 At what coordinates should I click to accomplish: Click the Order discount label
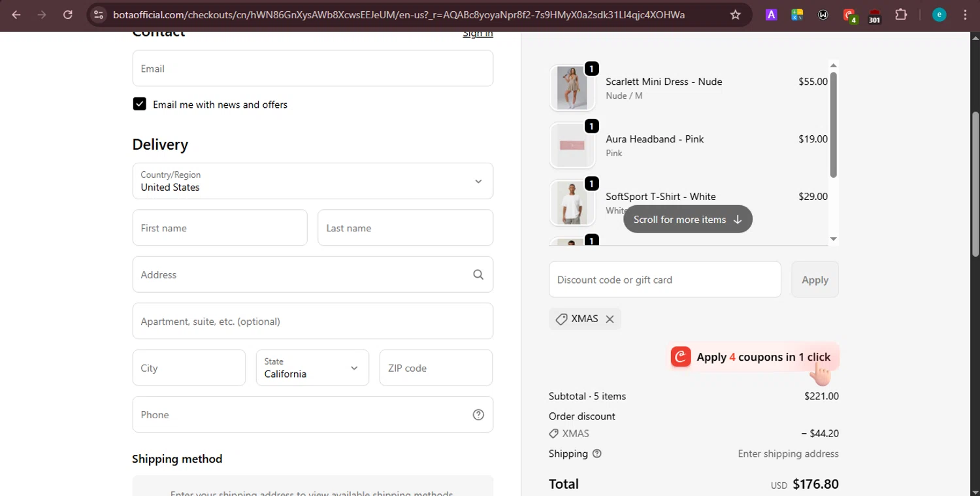click(582, 416)
